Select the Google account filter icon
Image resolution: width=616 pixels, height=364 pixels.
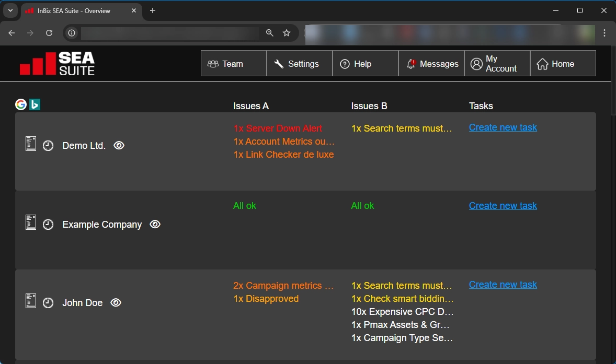[20, 104]
